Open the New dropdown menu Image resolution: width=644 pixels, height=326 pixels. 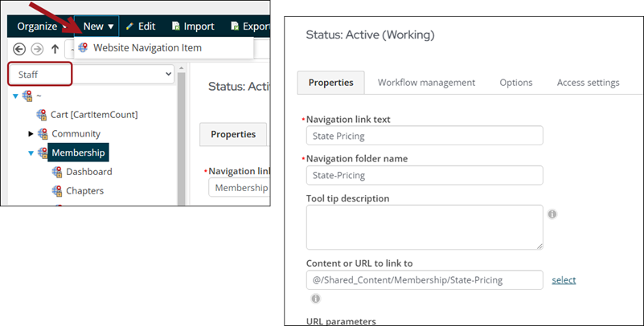point(99,26)
